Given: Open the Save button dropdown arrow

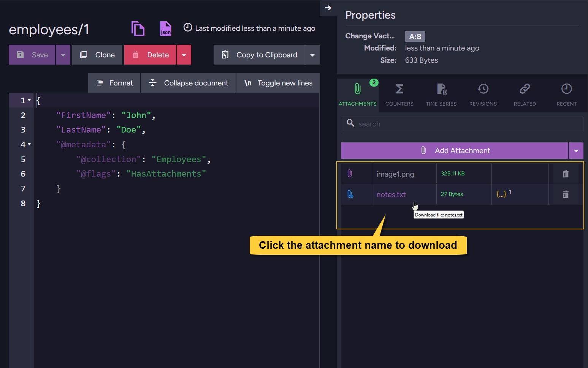Looking at the screenshot, I should coord(63,55).
